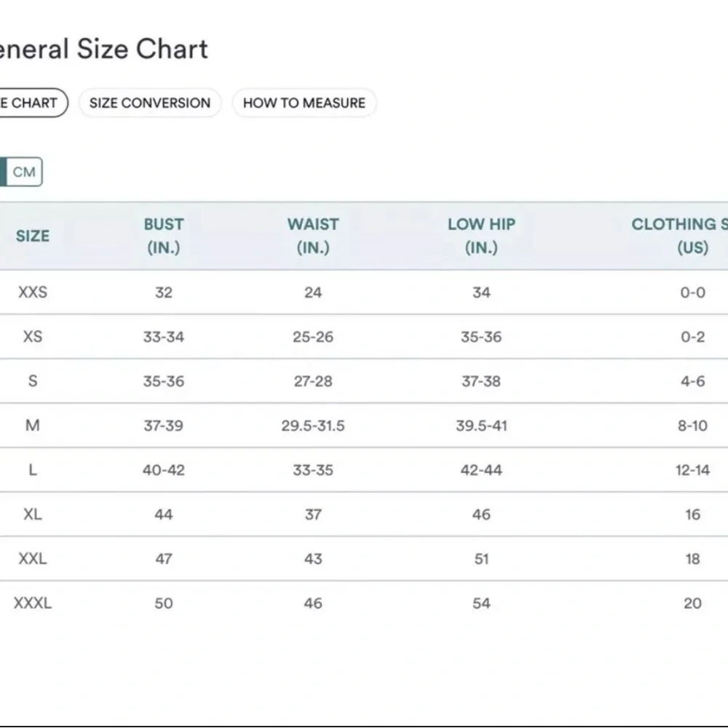
Task: Click bust value 35-36 in S row
Action: tap(163, 381)
